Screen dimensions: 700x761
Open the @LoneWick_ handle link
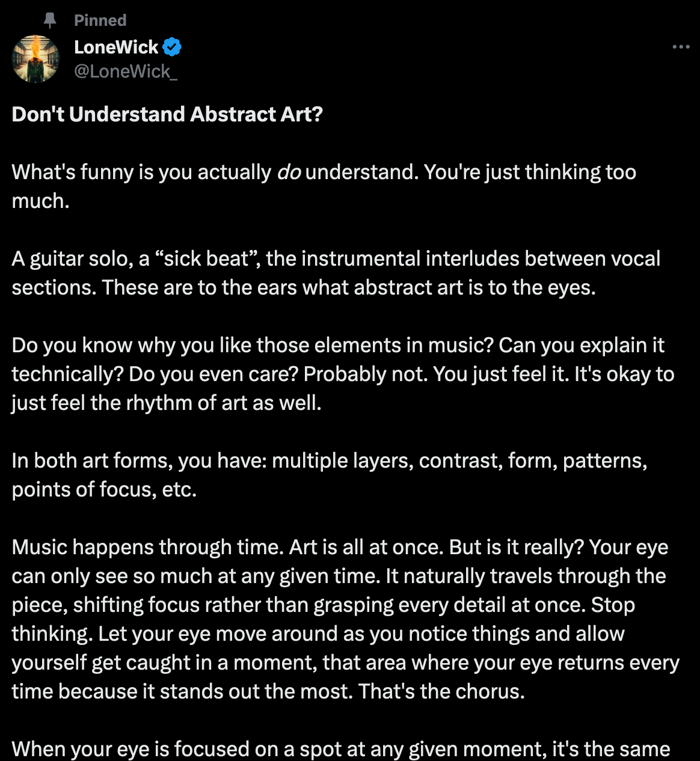click(x=126, y=72)
